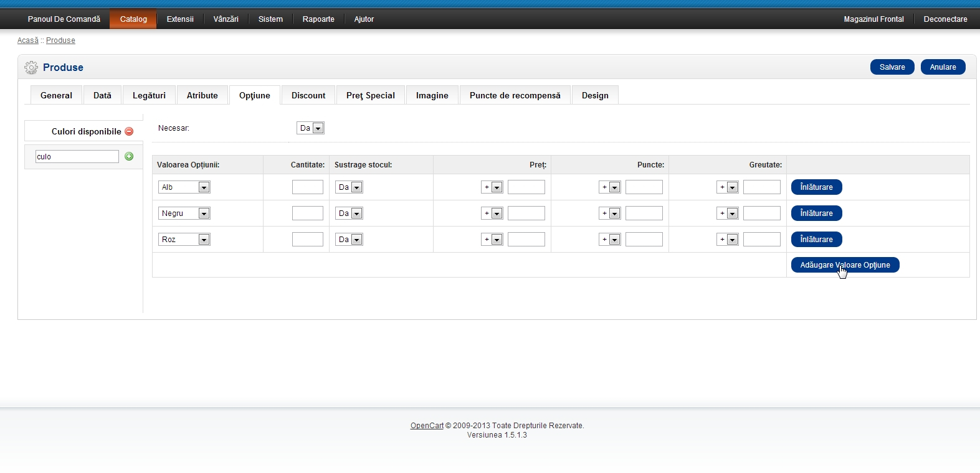Click the red remove icon beside Culori disponibile

(x=129, y=131)
